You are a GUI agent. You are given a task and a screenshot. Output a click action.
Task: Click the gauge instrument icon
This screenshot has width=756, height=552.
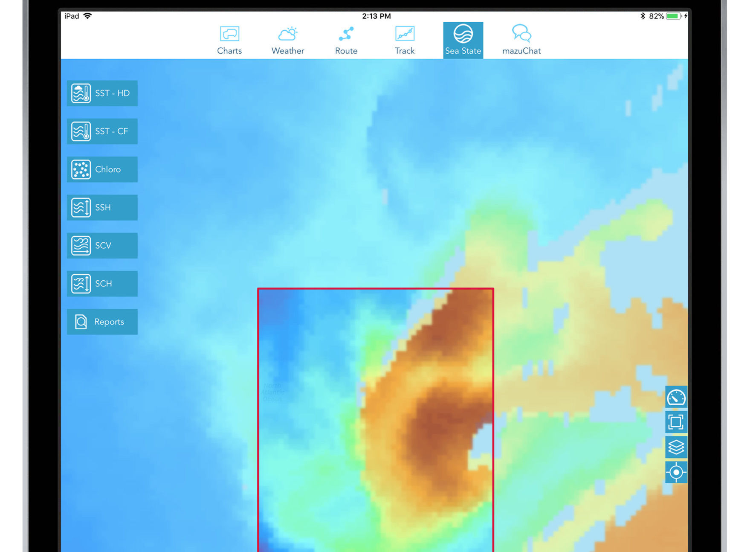[x=676, y=398]
